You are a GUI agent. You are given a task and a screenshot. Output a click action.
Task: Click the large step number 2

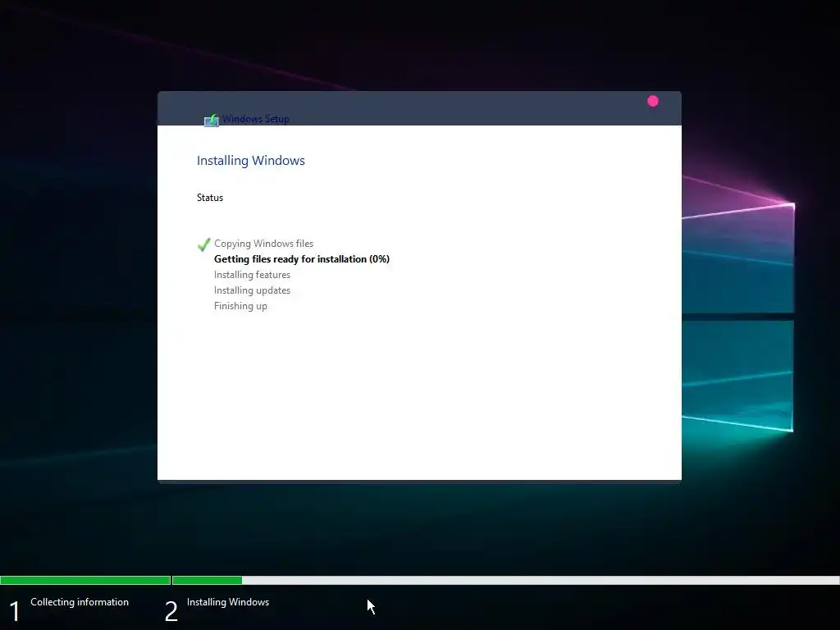(171, 611)
